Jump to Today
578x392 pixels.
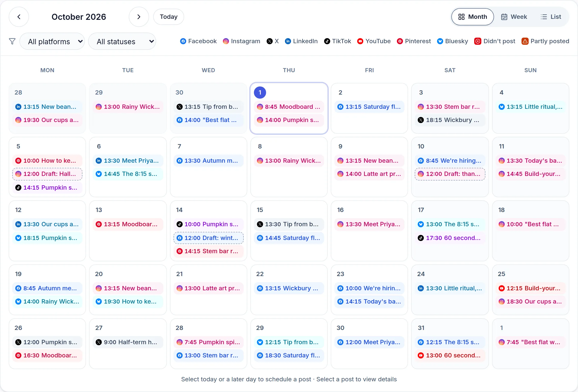pyautogui.click(x=168, y=17)
